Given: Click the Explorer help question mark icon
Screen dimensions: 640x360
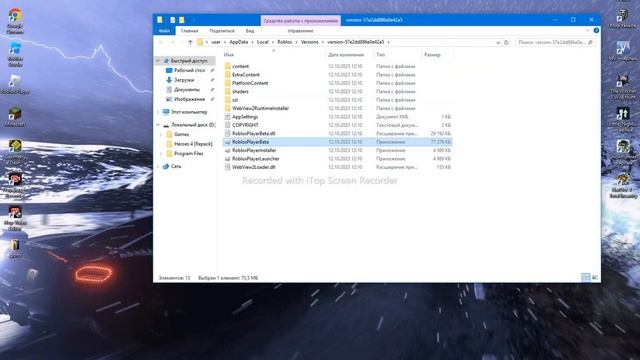Looking at the screenshot, I should 596,31.
